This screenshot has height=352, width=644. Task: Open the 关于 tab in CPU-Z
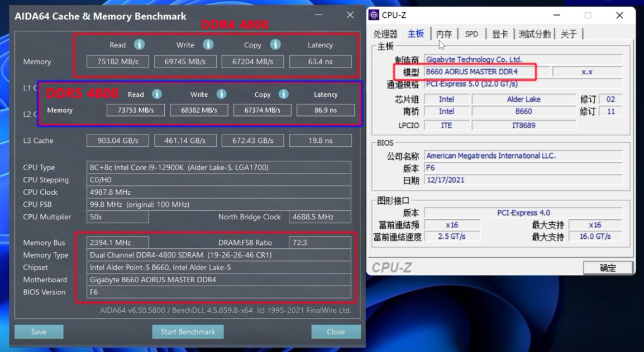tap(569, 33)
